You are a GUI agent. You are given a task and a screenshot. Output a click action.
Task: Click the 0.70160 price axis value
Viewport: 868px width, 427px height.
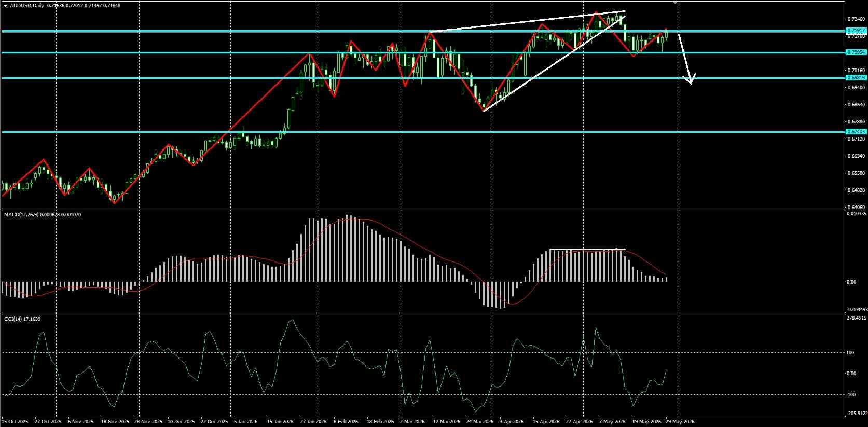[x=856, y=71]
